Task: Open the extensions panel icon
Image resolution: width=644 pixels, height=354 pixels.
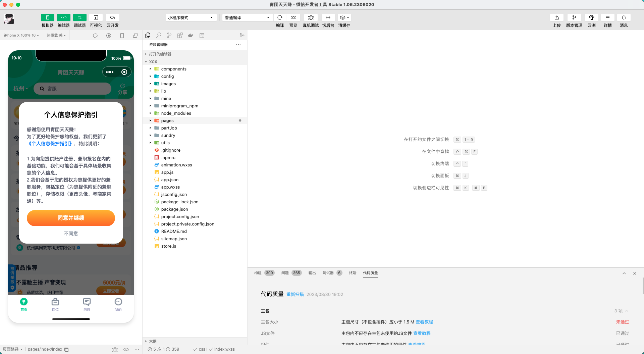Action: point(180,35)
